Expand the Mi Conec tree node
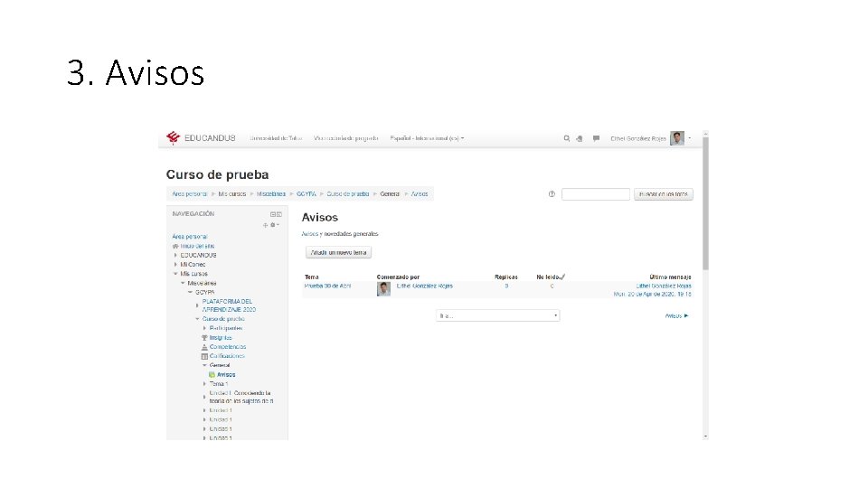 (x=176, y=265)
